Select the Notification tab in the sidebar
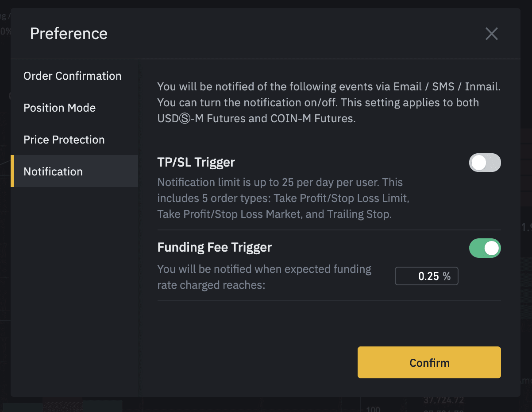 74,171
